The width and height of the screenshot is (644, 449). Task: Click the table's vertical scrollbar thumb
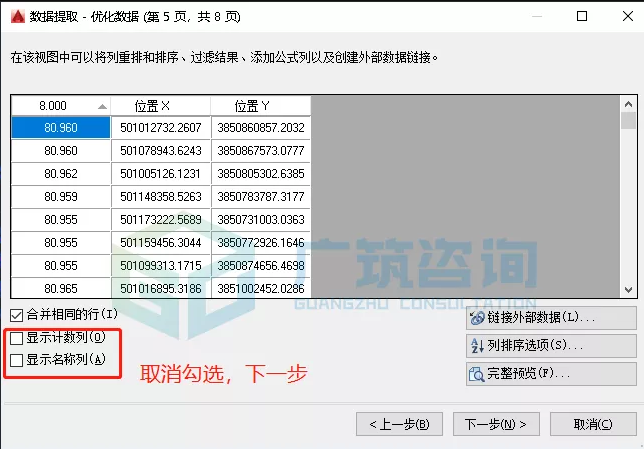pos(628,121)
